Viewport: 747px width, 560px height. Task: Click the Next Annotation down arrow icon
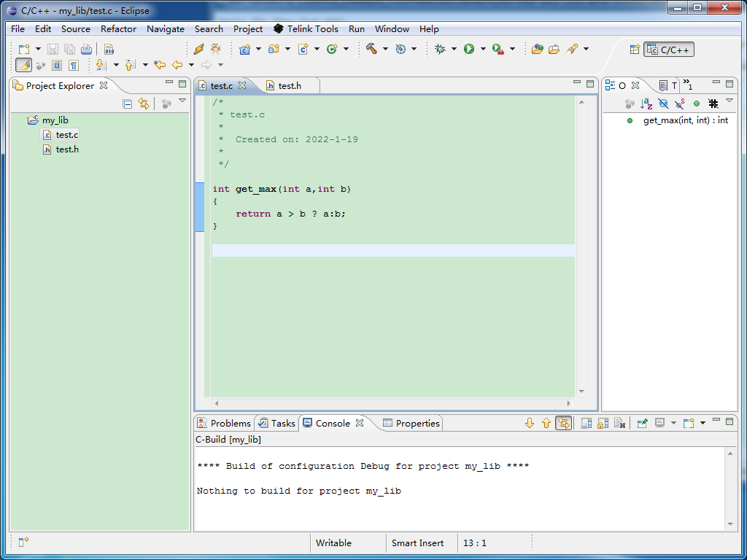(x=101, y=65)
